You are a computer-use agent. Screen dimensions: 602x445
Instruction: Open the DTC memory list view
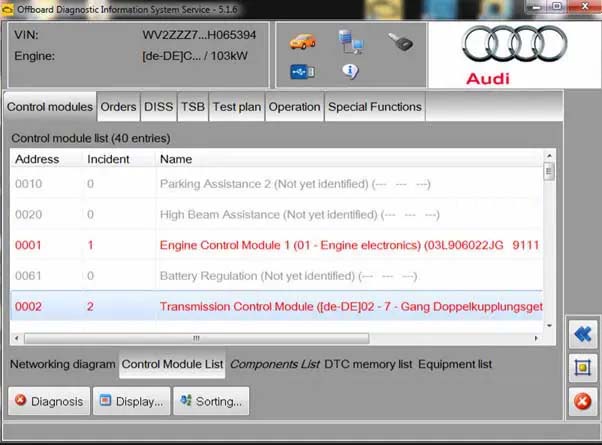tap(368, 364)
